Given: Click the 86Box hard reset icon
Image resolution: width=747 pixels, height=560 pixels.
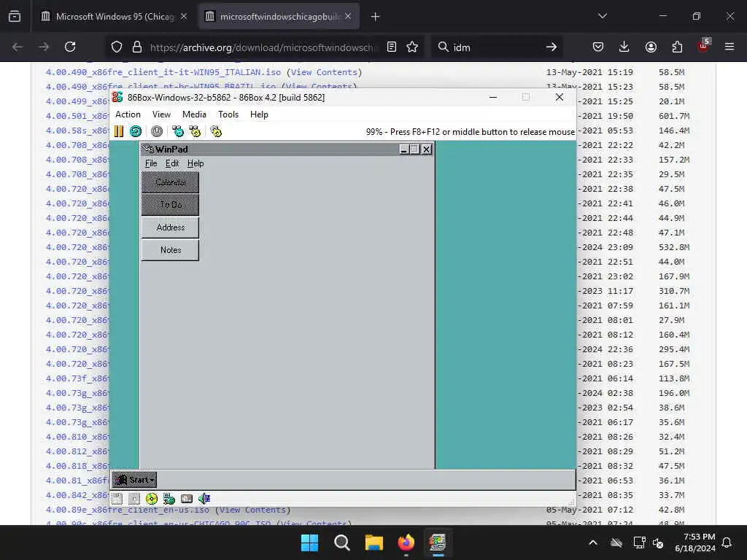Looking at the screenshot, I should 136,131.
